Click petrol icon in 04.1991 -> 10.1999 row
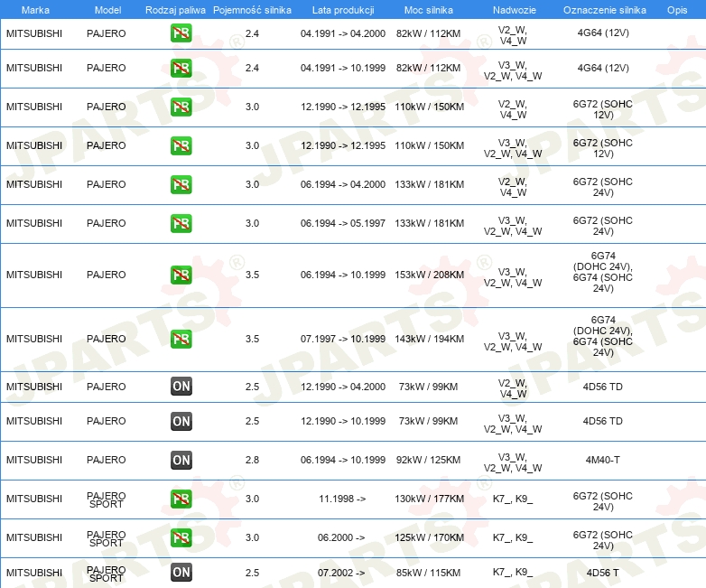This screenshot has width=706, height=588. pyautogui.click(x=181, y=68)
